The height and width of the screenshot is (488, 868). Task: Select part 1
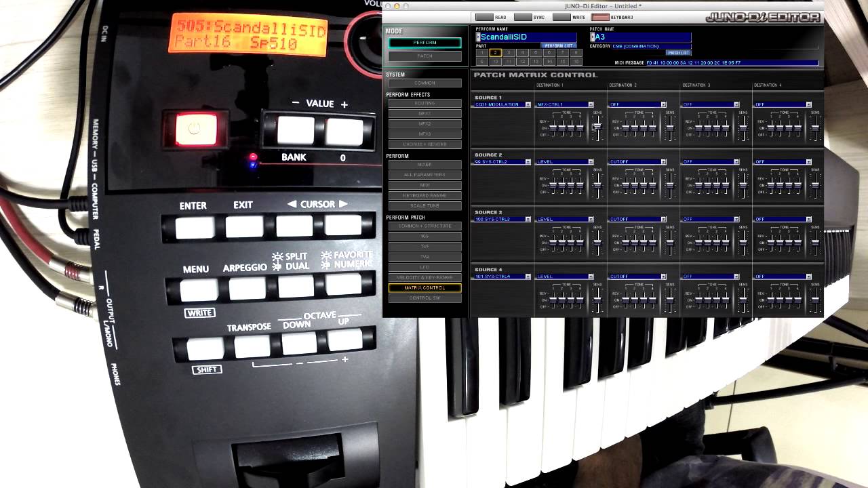point(482,53)
